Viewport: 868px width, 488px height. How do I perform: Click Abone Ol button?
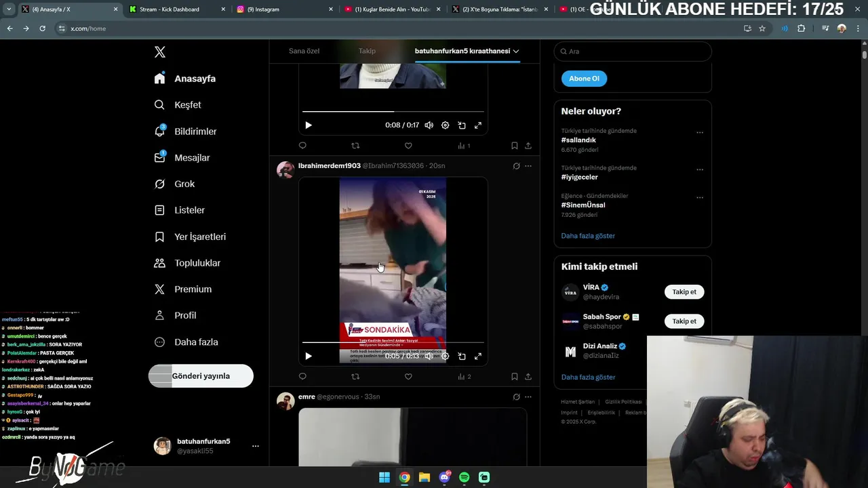tap(584, 79)
